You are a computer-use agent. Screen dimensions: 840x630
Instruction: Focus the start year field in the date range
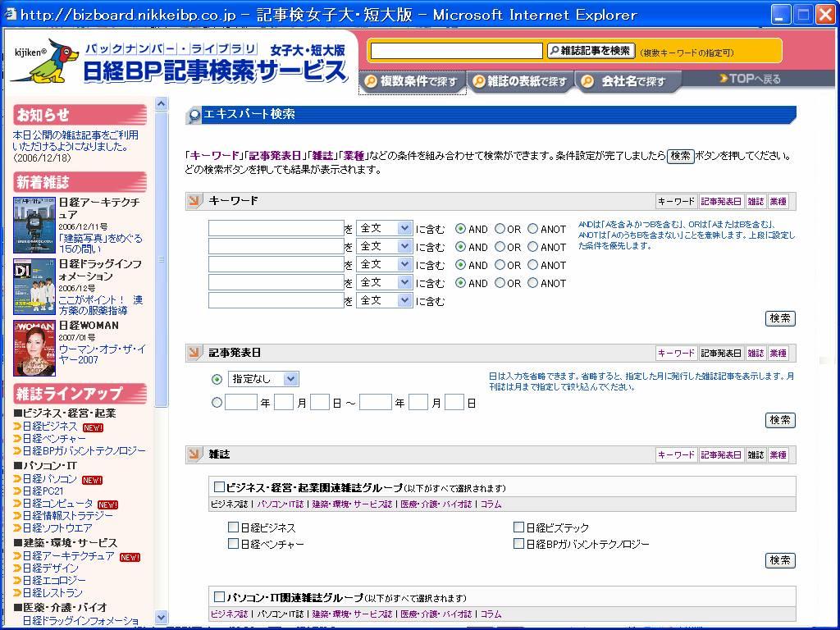tap(241, 402)
